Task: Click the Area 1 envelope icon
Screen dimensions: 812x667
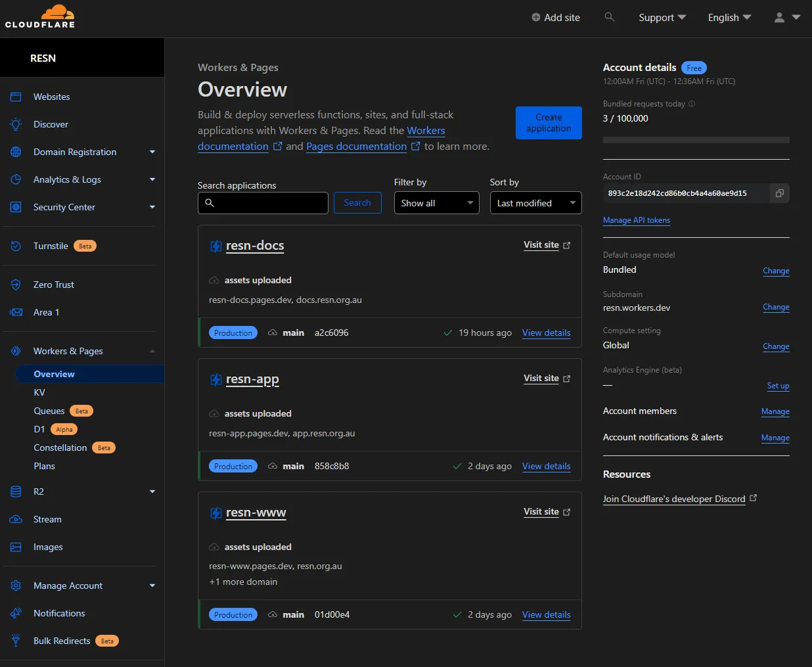Action: coord(16,312)
